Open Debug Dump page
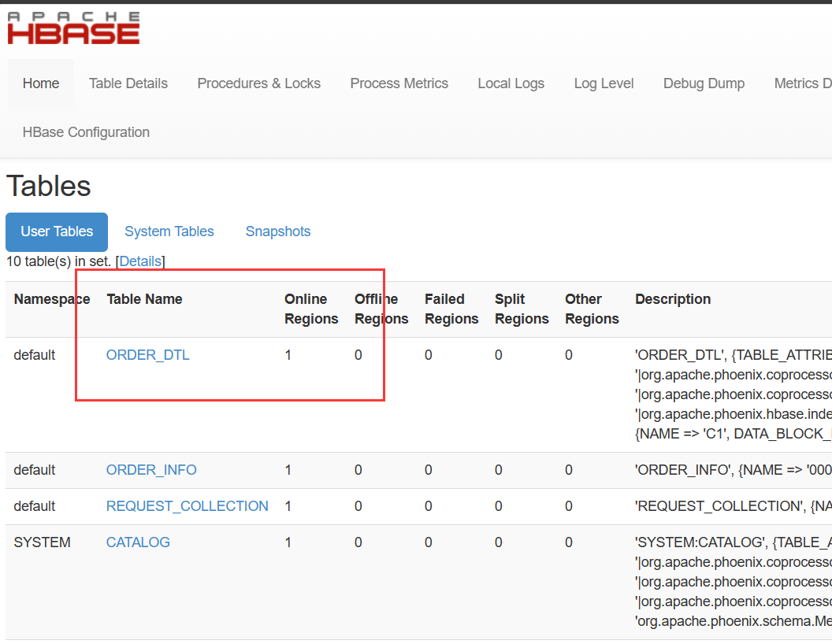The height and width of the screenshot is (644, 832). (704, 83)
